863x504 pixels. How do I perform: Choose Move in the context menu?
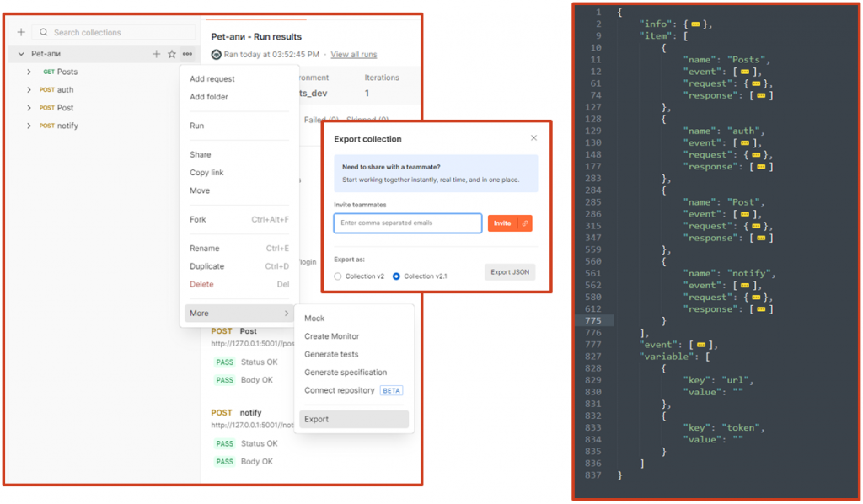click(x=200, y=191)
